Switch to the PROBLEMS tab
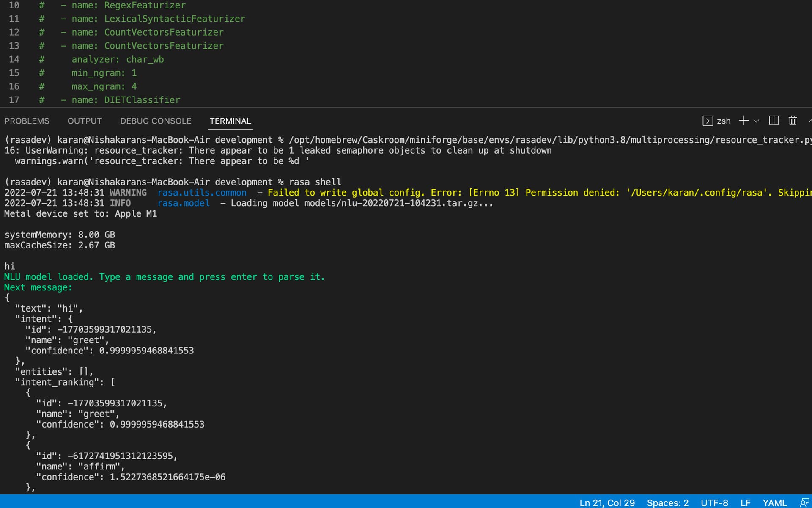The height and width of the screenshot is (508, 812). coord(27,121)
